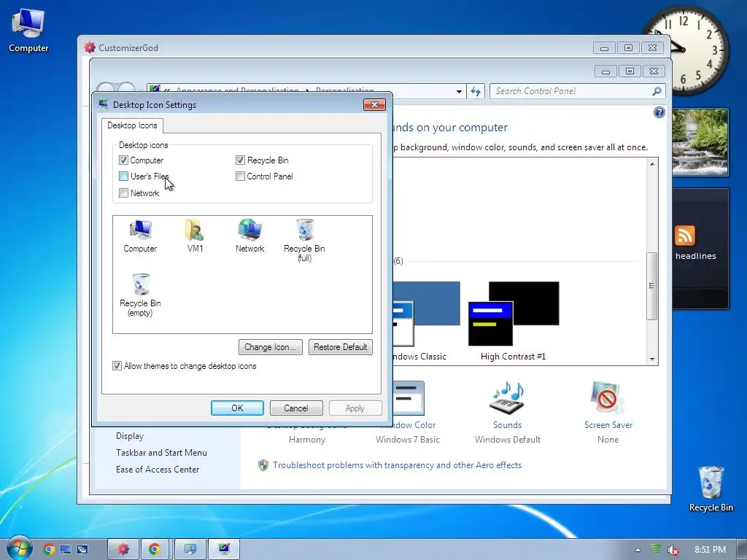
Task: Open the Ease of Access Center link
Action: point(158,469)
